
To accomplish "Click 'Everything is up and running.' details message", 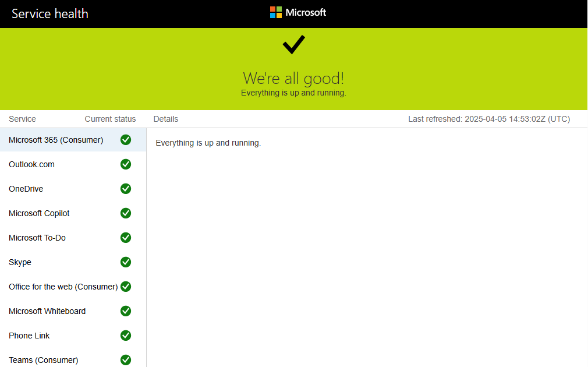I will [208, 143].
